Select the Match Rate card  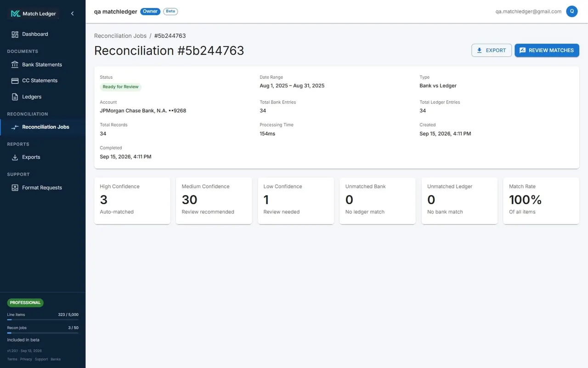coord(541,201)
